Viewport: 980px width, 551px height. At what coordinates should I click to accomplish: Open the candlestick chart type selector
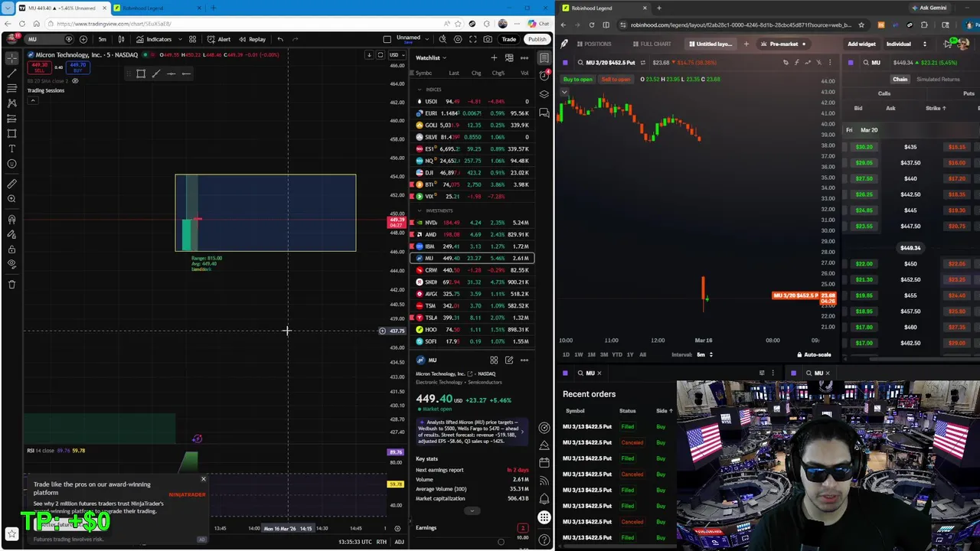pyautogui.click(x=121, y=39)
